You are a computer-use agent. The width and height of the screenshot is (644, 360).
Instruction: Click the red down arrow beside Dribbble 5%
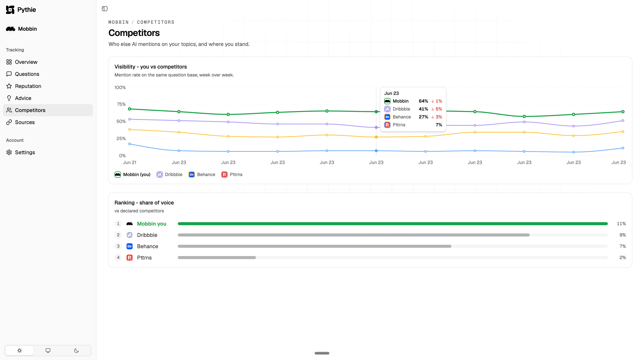point(433,109)
